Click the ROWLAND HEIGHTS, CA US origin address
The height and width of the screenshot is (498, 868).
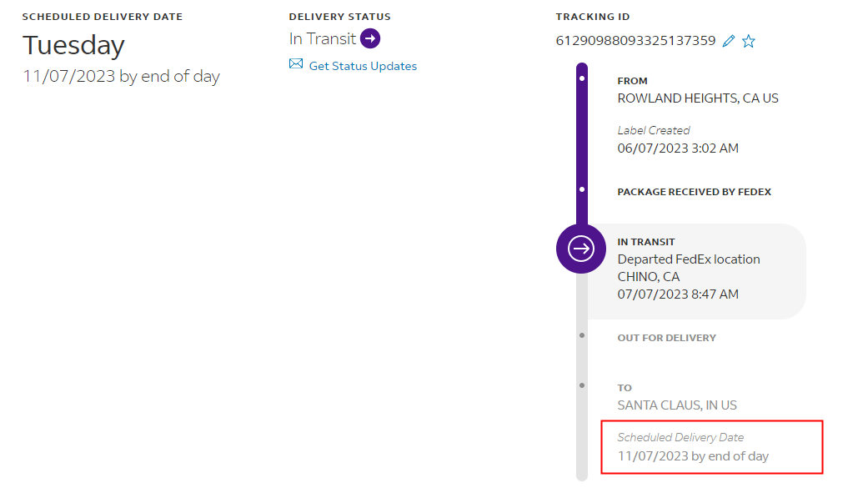click(x=698, y=98)
